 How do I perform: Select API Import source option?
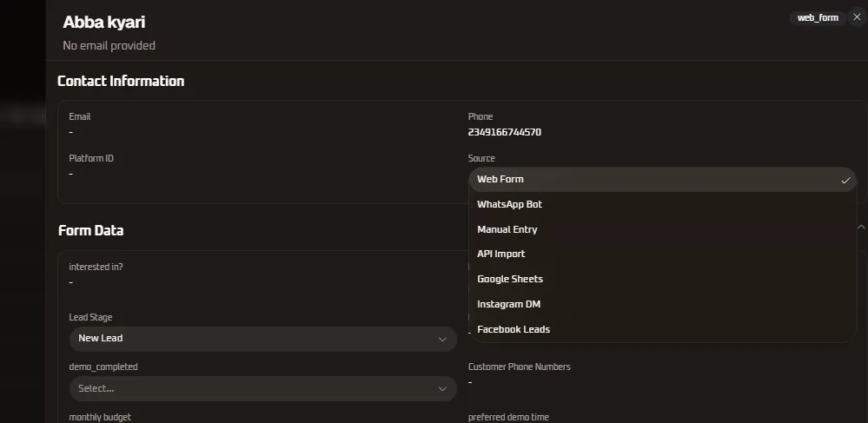pyautogui.click(x=663, y=254)
